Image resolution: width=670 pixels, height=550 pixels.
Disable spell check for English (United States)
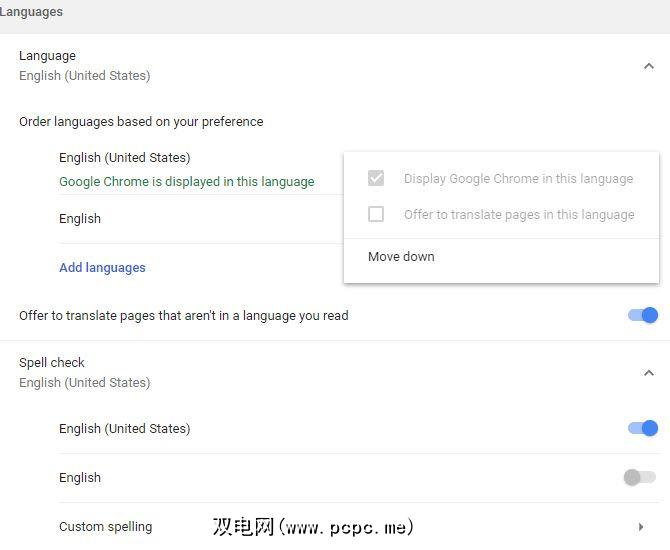pyautogui.click(x=642, y=429)
